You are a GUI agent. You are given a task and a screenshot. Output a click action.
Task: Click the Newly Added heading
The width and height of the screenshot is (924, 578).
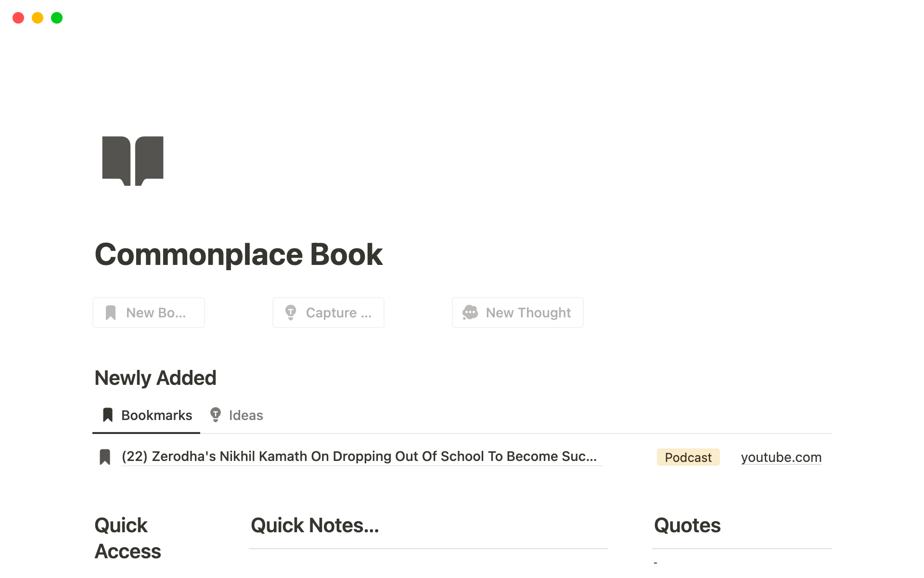click(155, 378)
